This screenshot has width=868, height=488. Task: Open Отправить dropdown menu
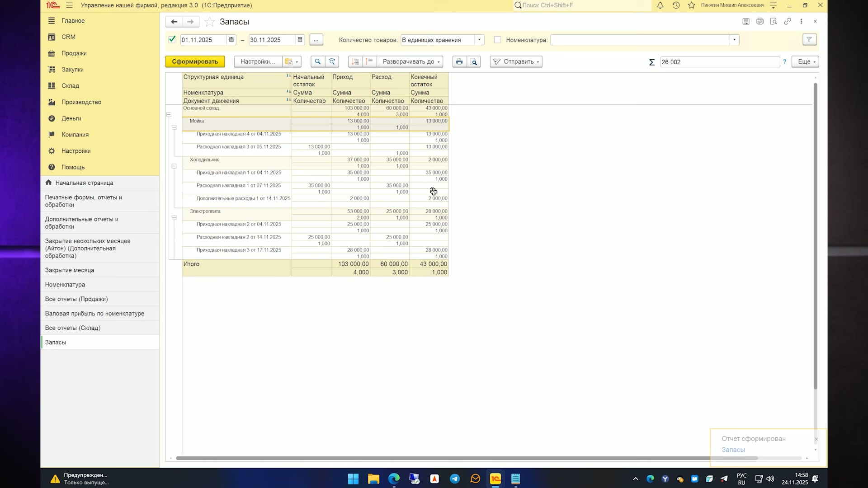(x=516, y=62)
